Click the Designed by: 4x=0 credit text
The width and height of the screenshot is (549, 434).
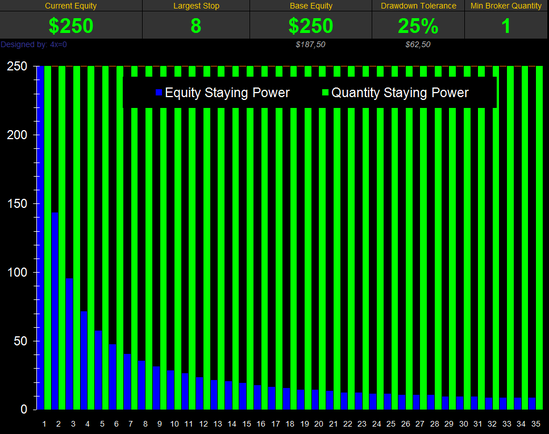34,44
